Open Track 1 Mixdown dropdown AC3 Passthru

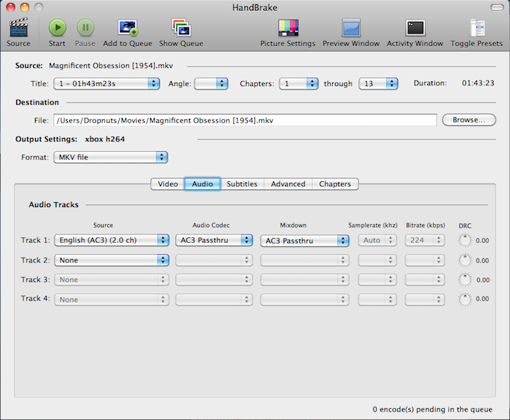(305, 241)
